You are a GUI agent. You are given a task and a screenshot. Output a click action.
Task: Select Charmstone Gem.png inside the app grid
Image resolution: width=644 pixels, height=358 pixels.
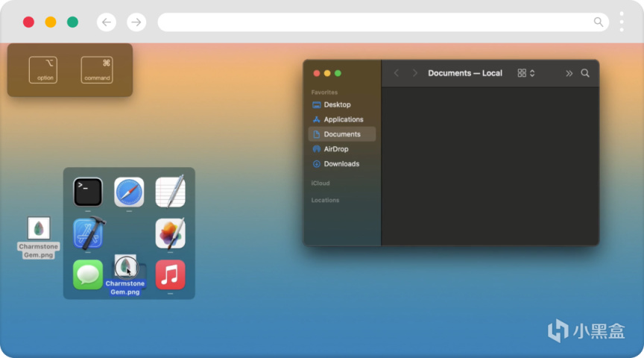(125, 274)
